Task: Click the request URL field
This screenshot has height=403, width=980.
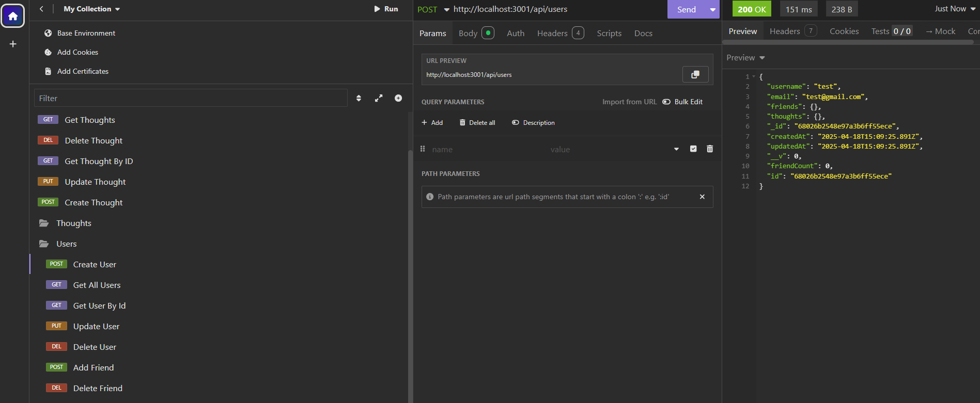Action: (558, 9)
